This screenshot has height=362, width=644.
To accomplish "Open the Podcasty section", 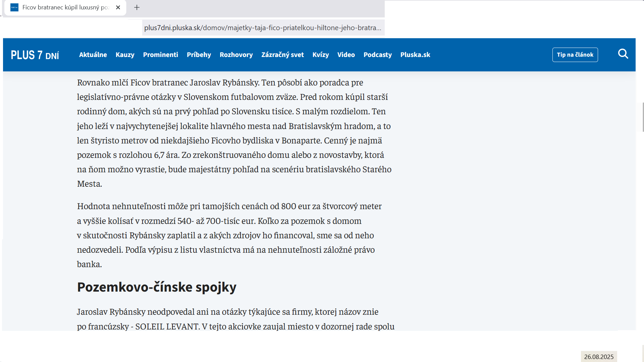I will (x=378, y=55).
